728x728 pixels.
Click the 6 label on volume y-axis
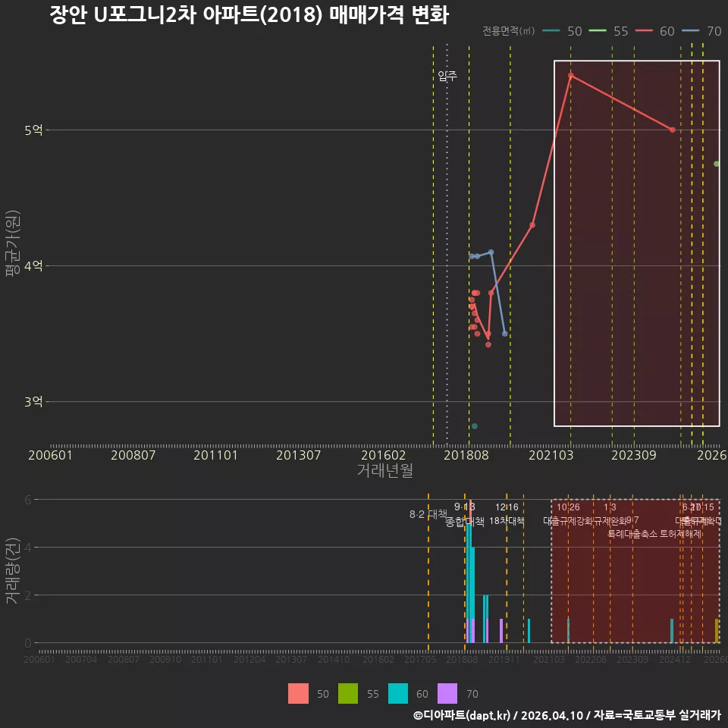click(28, 500)
